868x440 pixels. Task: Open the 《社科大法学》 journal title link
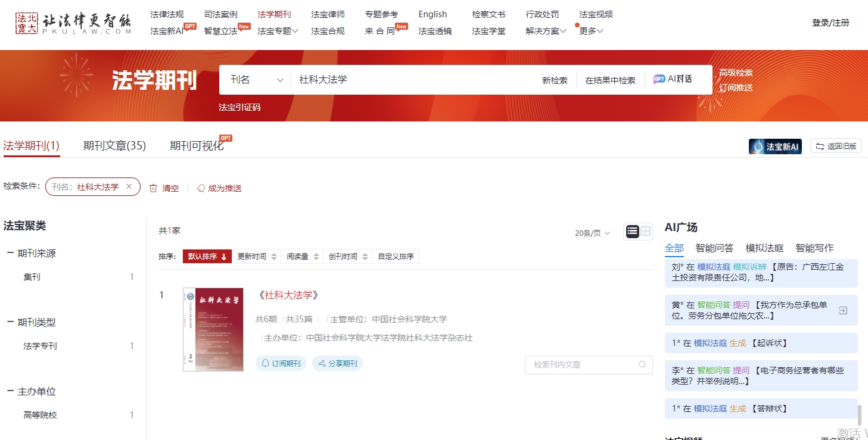click(x=289, y=295)
